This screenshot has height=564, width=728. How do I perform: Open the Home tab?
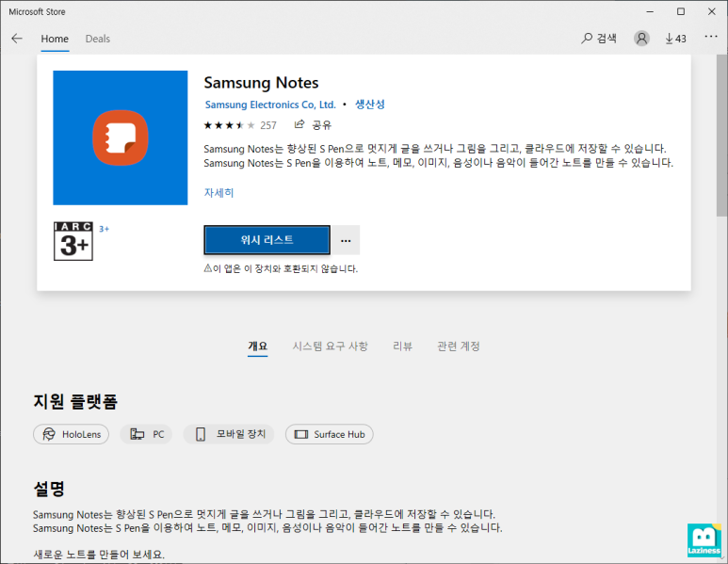point(55,39)
